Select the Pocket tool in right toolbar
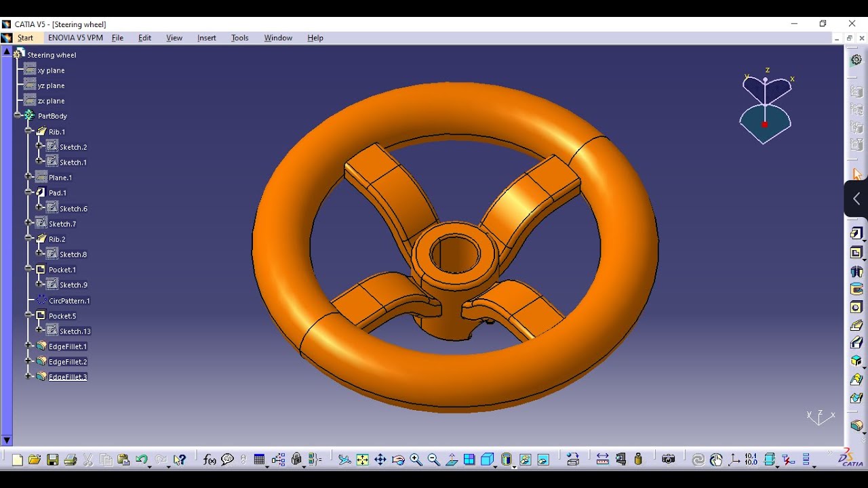 [856, 253]
